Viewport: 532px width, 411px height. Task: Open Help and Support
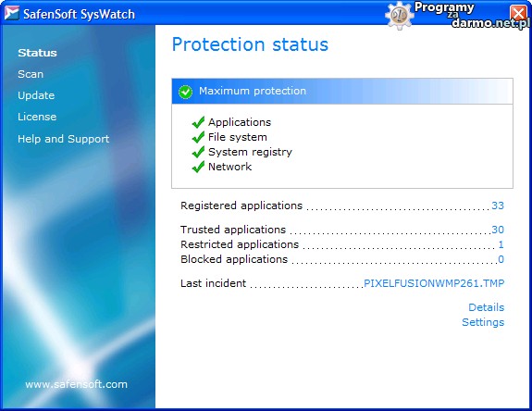(x=64, y=139)
